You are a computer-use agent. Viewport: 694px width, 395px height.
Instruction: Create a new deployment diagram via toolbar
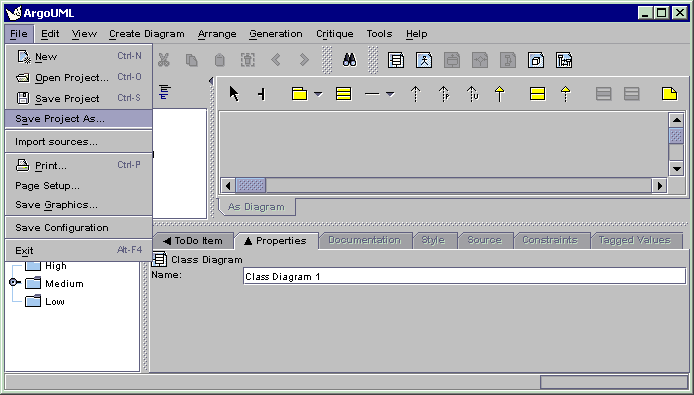pyautogui.click(x=536, y=60)
